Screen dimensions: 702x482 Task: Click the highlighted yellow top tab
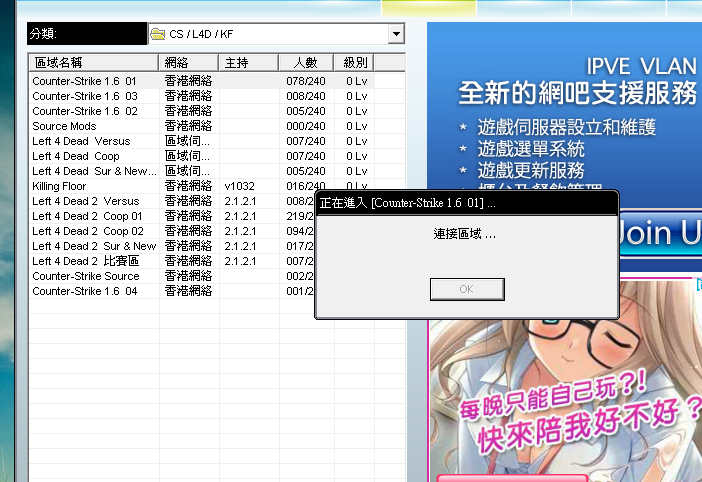[429, 9]
